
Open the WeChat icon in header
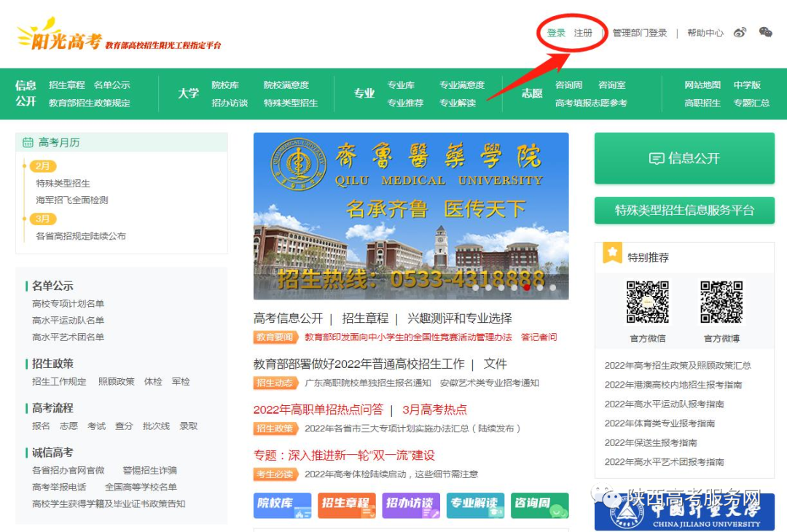(765, 33)
